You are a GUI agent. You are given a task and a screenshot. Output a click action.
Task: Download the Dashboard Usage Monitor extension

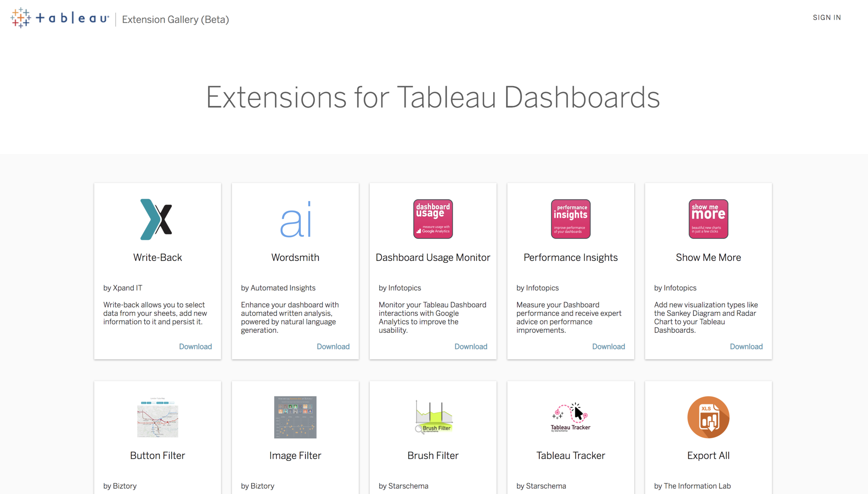tap(471, 347)
